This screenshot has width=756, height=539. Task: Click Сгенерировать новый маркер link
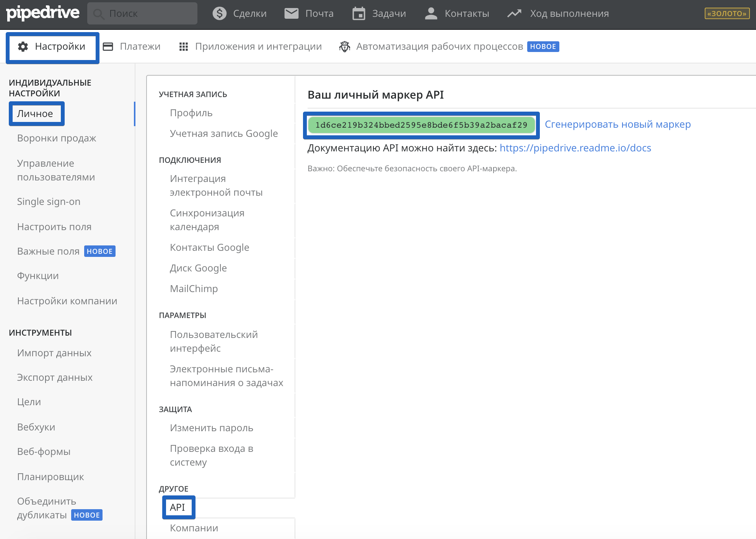(x=618, y=124)
